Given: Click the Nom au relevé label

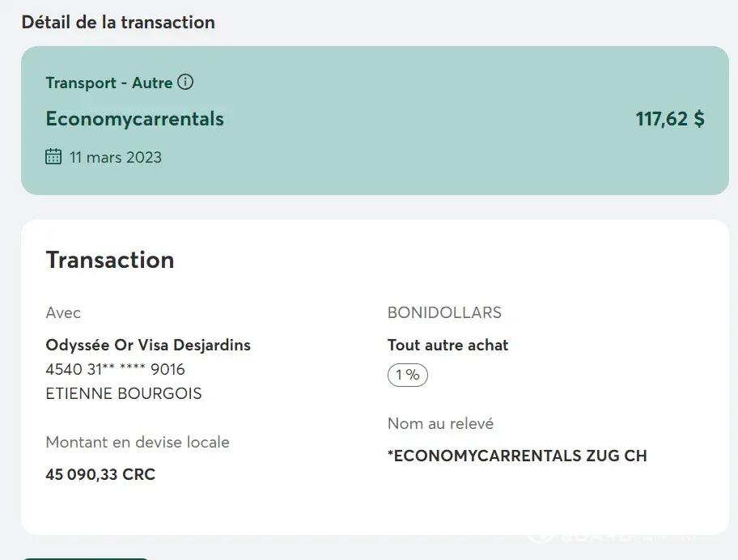Looking at the screenshot, I should (x=440, y=423).
